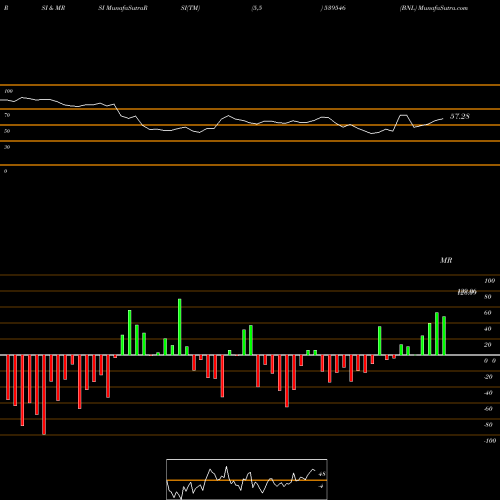Click the tallest green MR histogram bar
This screenshot has height=500, width=500.
[x=180, y=327]
